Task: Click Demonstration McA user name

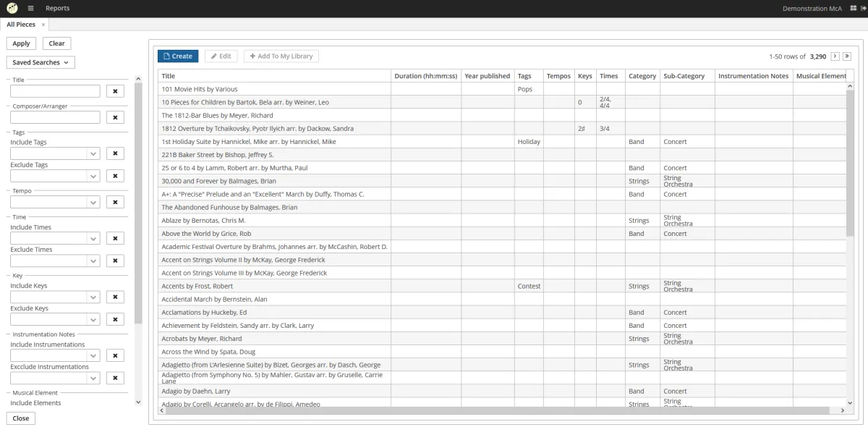Action: (812, 9)
